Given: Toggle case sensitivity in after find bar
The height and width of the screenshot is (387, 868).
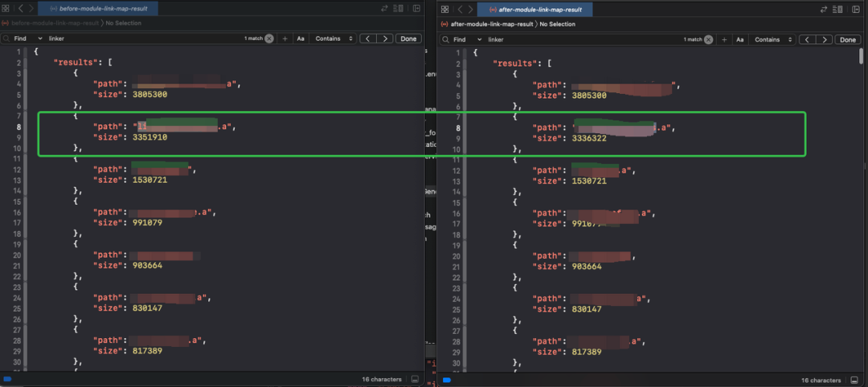Looking at the screenshot, I should [740, 40].
